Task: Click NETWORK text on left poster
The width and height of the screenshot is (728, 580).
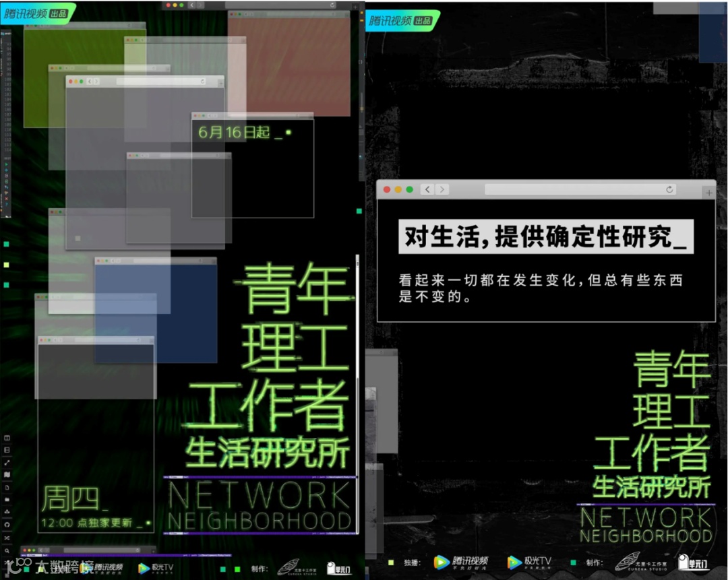Action: click(x=260, y=496)
